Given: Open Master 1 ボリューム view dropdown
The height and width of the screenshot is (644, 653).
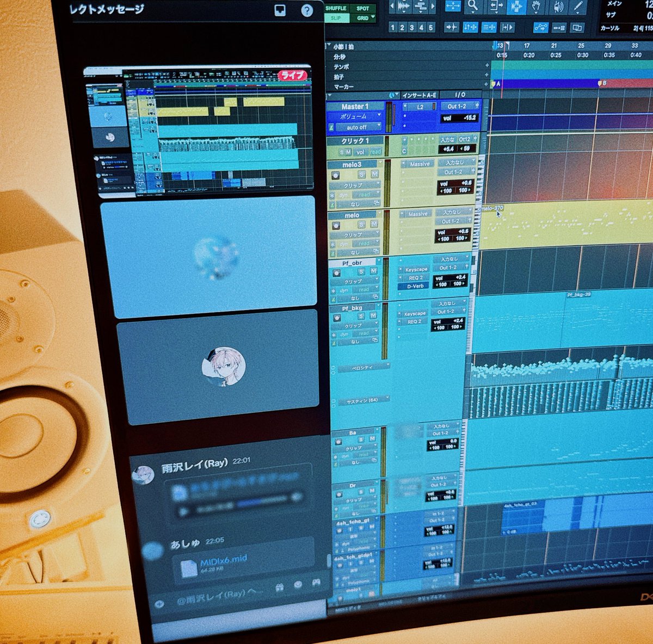Looking at the screenshot, I should (x=354, y=117).
